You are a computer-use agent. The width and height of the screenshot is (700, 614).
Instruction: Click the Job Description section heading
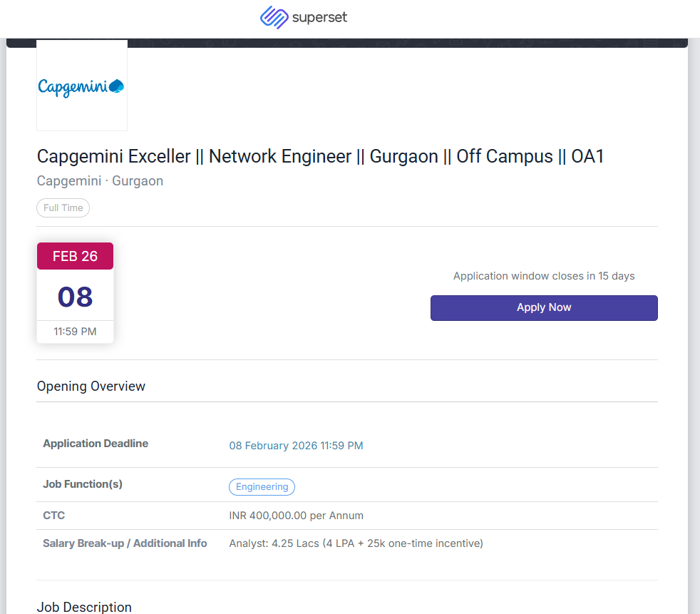pyautogui.click(x=84, y=607)
